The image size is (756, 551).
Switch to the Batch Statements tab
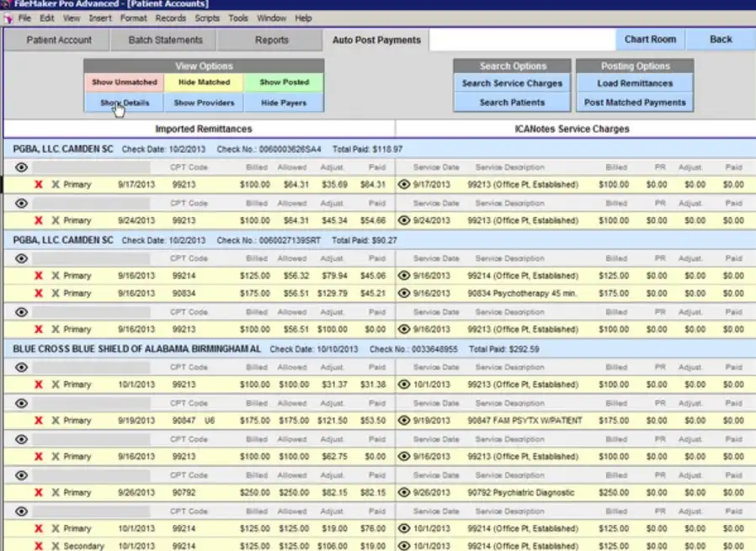(x=163, y=40)
